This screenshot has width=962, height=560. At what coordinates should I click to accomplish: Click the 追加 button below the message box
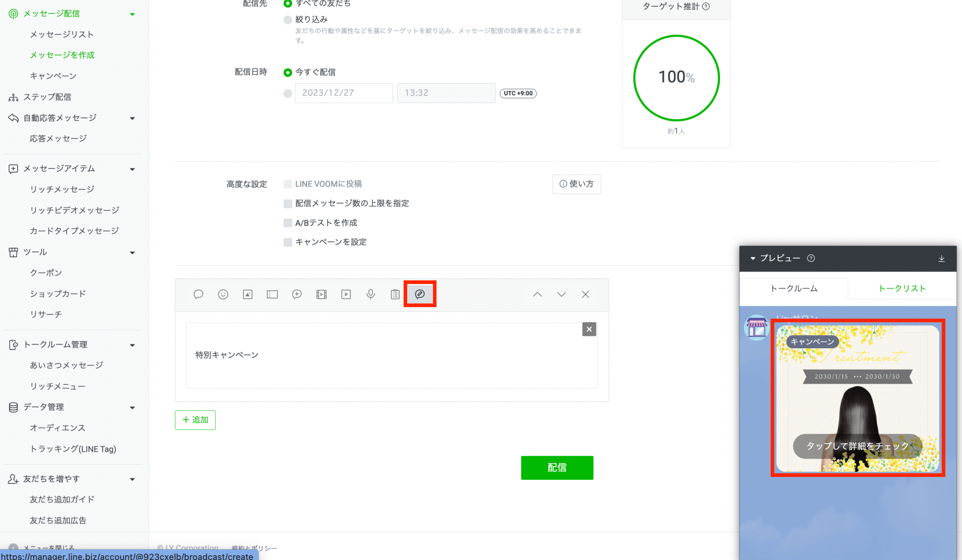(x=195, y=420)
